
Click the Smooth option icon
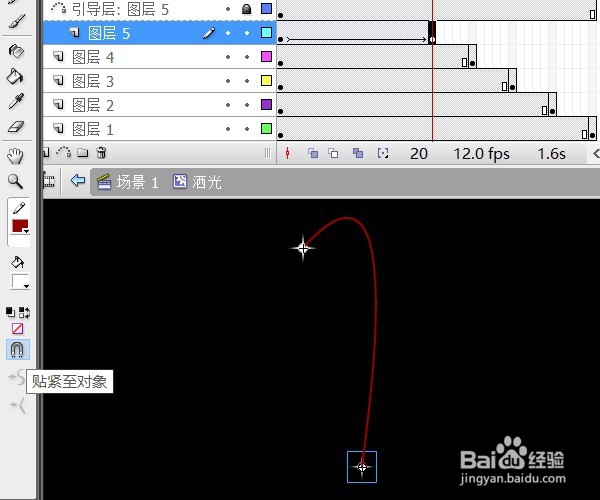tap(17, 378)
